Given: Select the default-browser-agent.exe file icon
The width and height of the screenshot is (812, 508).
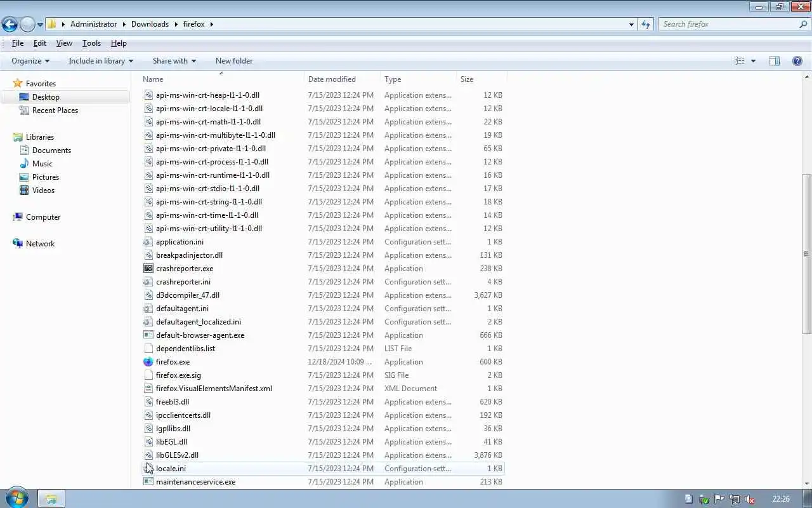Looking at the screenshot, I should 148,335.
